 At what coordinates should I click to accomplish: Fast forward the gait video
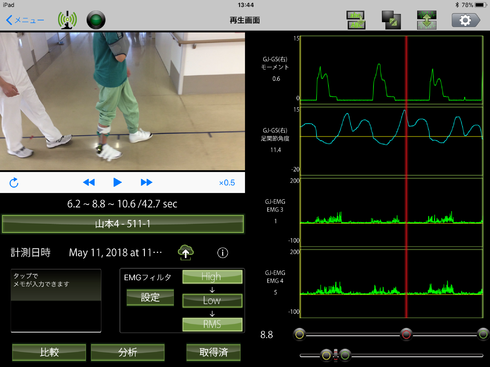pyautogui.click(x=146, y=182)
